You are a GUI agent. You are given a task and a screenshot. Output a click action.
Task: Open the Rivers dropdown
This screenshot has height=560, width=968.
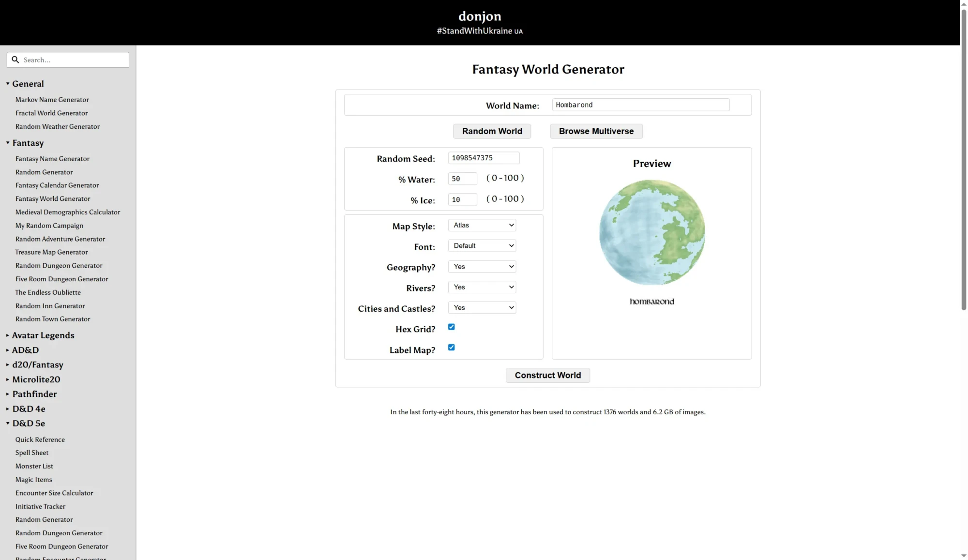(482, 287)
